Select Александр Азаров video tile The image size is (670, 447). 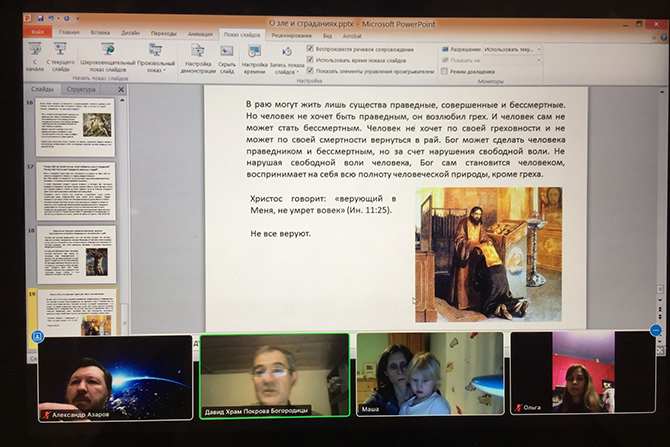click(x=115, y=378)
